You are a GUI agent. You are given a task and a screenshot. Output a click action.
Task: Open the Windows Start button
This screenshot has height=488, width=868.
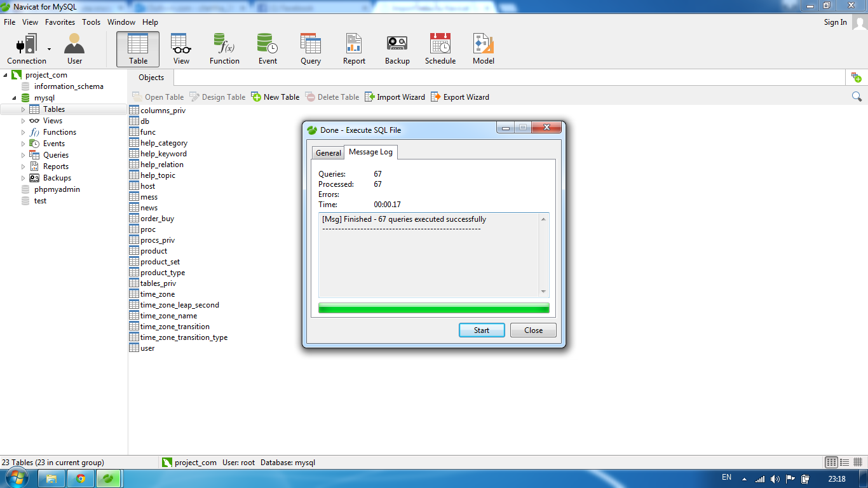pyautogui.click(x=18, y=478)
